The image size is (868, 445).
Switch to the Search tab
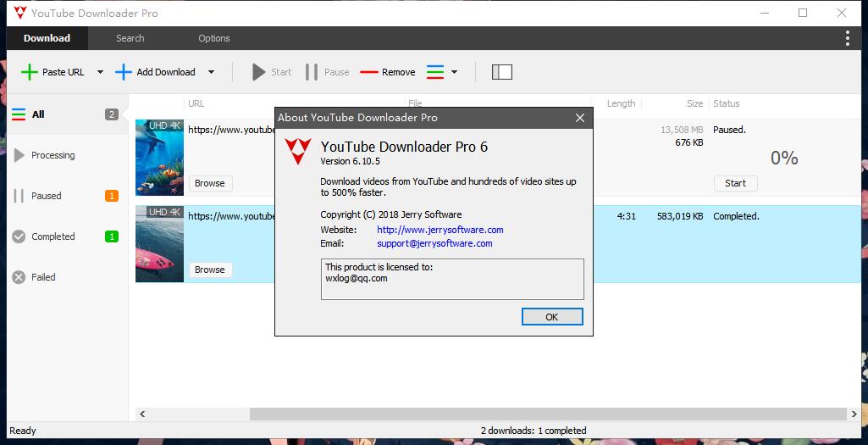point(130,38)
